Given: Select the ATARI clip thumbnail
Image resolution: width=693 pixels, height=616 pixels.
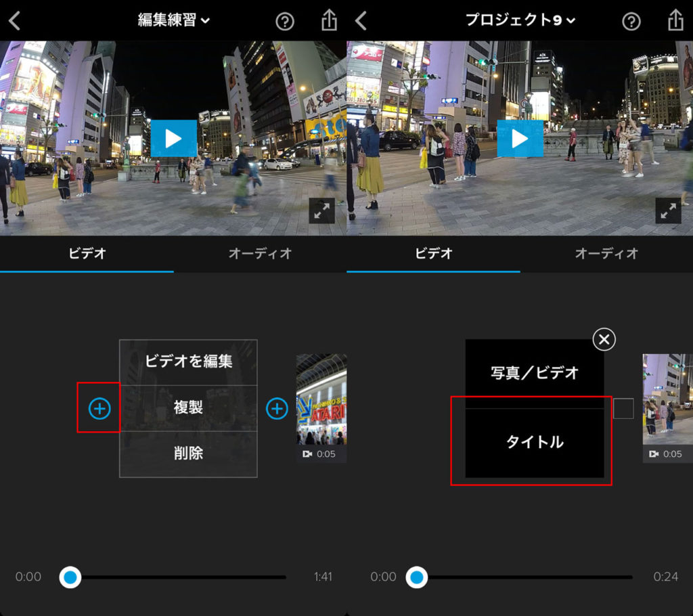Looking at the screenshot, I should pyautogui.click(x=320, y=406).
